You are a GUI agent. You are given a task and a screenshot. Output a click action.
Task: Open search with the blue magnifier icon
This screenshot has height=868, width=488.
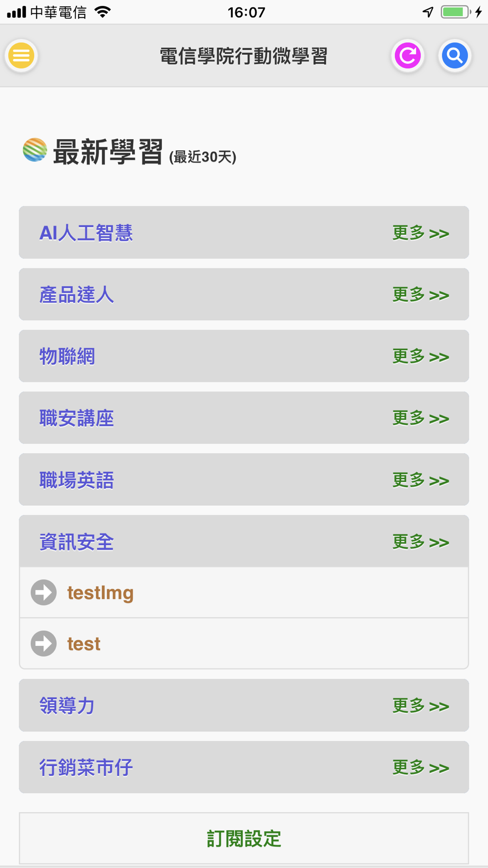(x=454, y=56)
